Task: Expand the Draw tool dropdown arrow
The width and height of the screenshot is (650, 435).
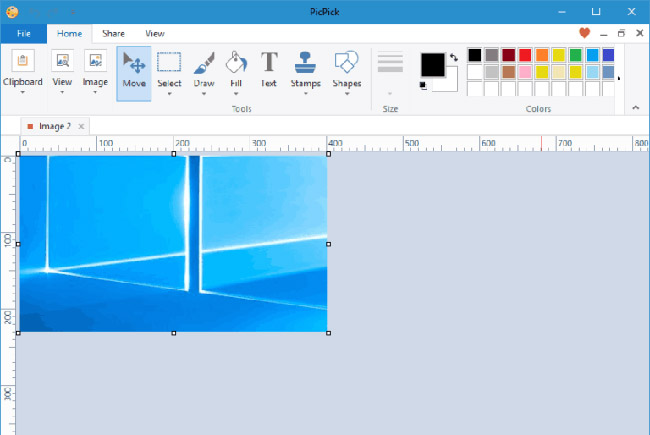Action: point(204,94)
